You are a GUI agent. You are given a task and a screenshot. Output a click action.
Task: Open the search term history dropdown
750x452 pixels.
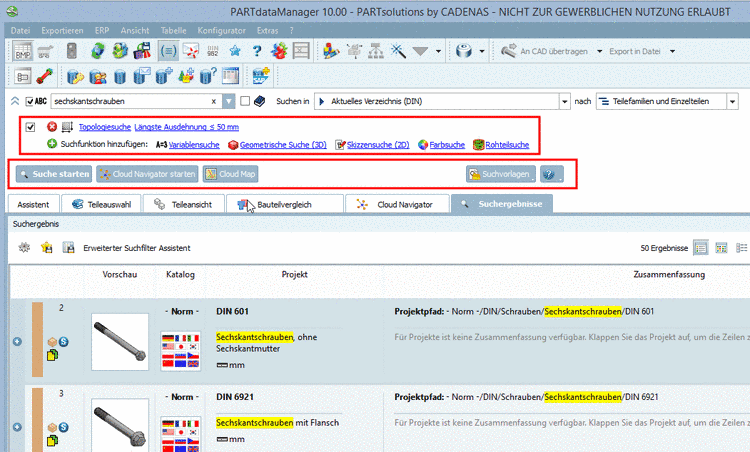(229, 101)
